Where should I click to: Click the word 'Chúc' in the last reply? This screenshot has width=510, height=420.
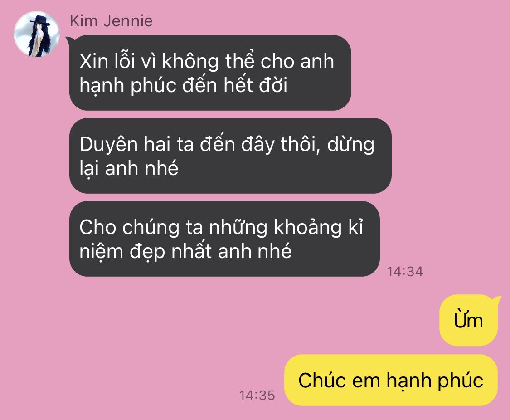322,380
